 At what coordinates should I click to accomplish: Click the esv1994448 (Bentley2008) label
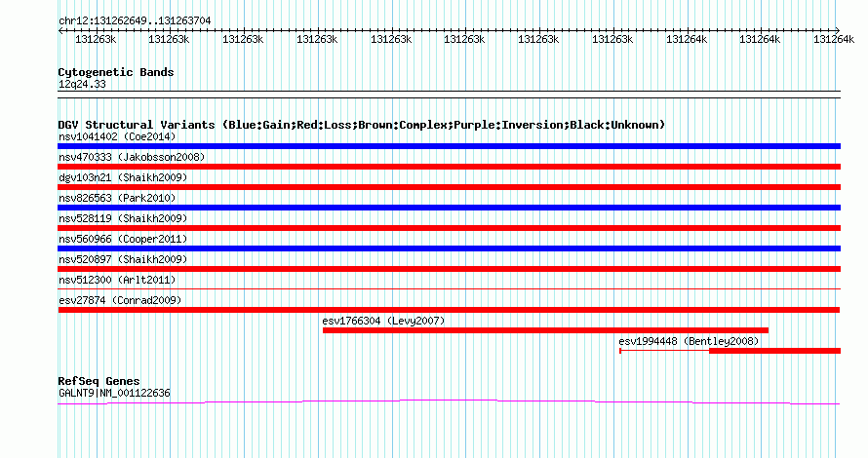[x=689, y=341]
